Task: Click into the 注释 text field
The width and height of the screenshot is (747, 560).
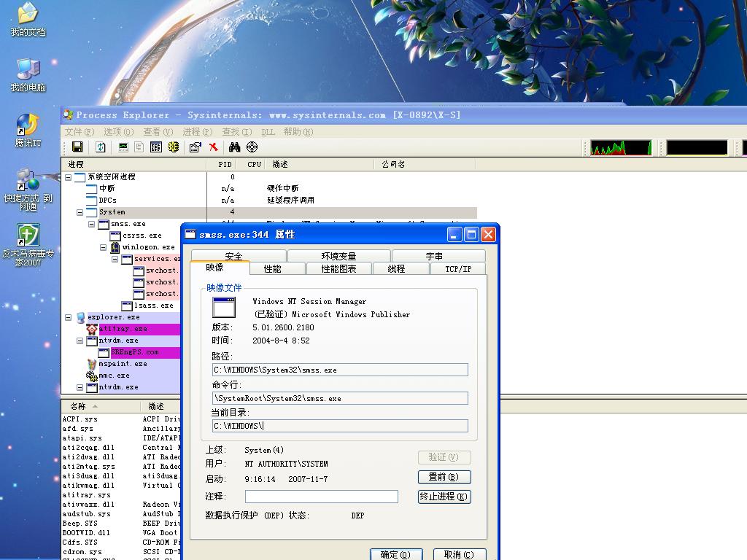Action: coord(321,497)
